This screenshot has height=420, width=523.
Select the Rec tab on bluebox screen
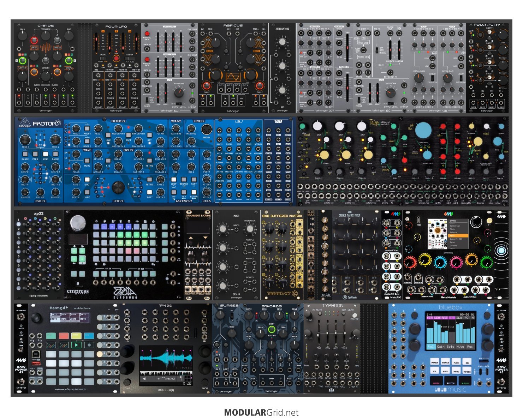tap(470, 346)
